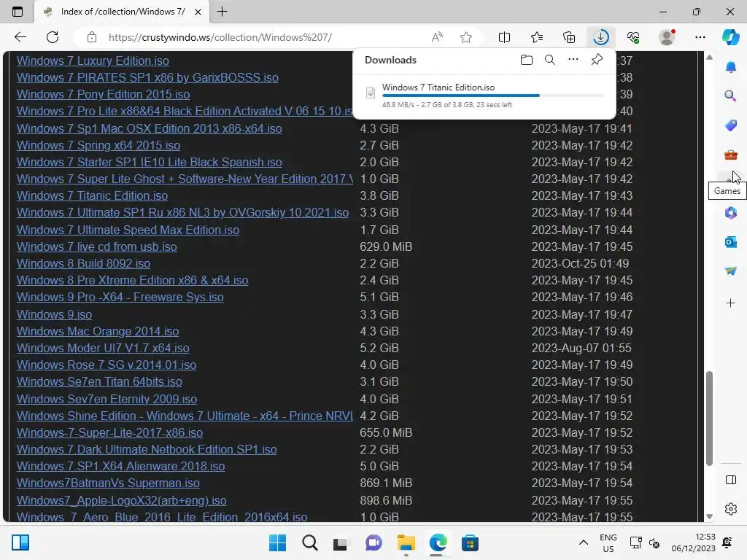Toggle sidebar visibility icon

coord(730,480)
